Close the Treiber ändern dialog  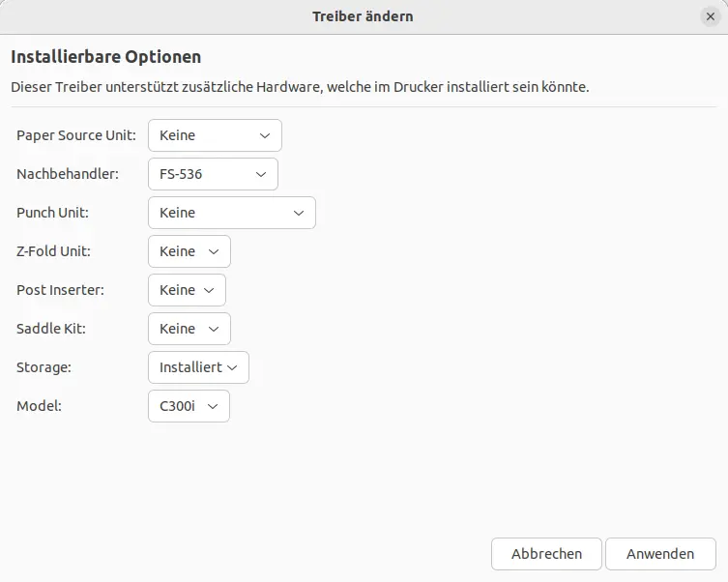tap(711, 16)
